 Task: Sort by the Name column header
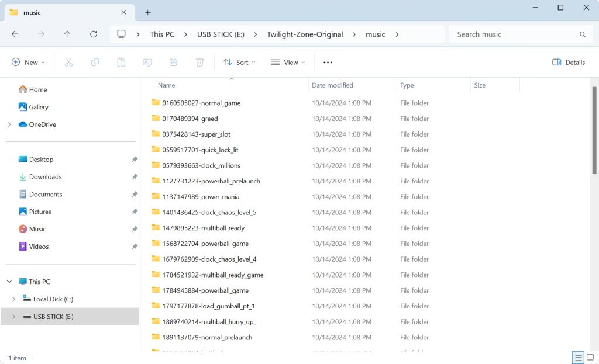tap(232, 85)
